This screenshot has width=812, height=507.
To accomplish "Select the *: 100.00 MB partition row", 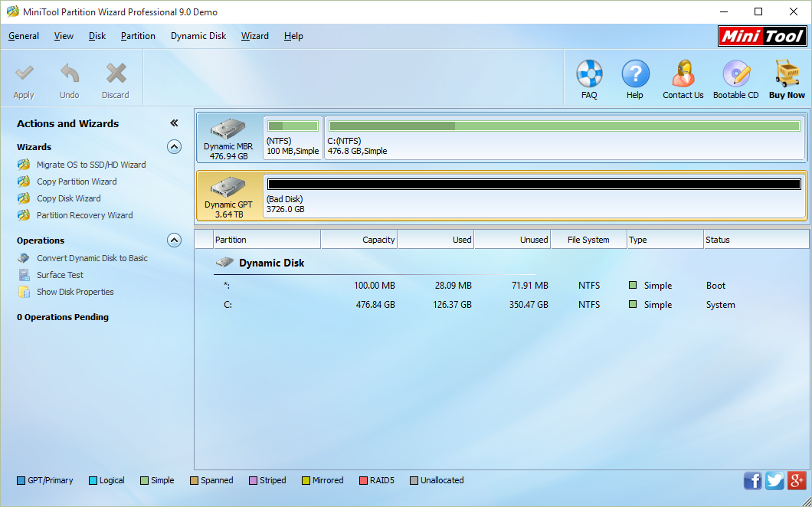I will pyautogui.click(x=501, y=286).
